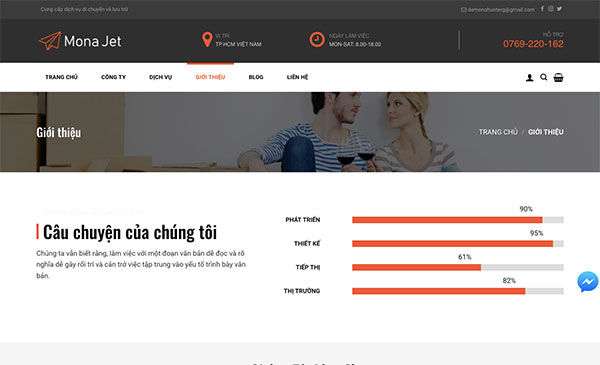Click the clock working-hours icon

point(317,39)
